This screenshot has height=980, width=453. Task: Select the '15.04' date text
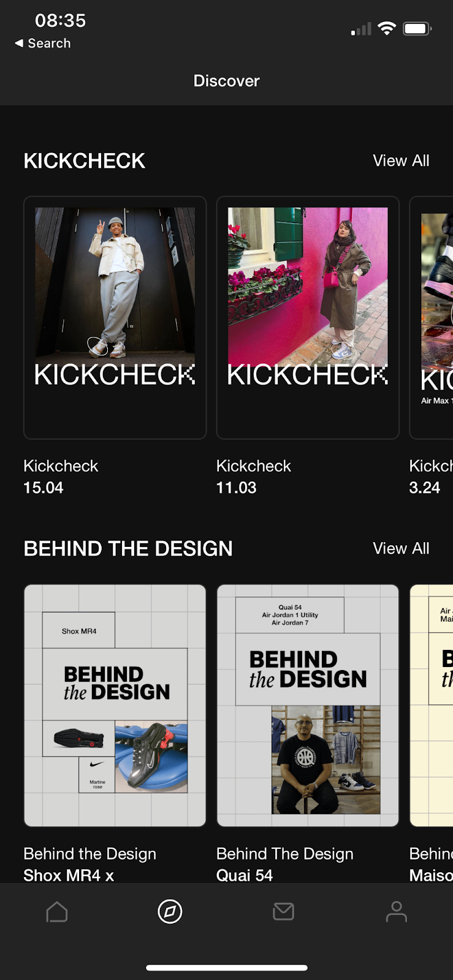point(44,488)
